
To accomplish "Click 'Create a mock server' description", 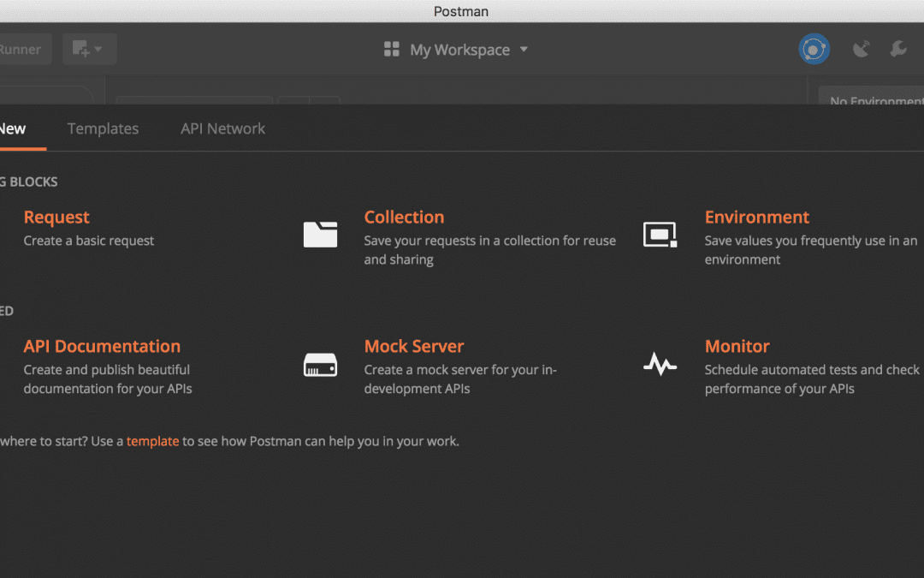I will click(x=460, y=379).
